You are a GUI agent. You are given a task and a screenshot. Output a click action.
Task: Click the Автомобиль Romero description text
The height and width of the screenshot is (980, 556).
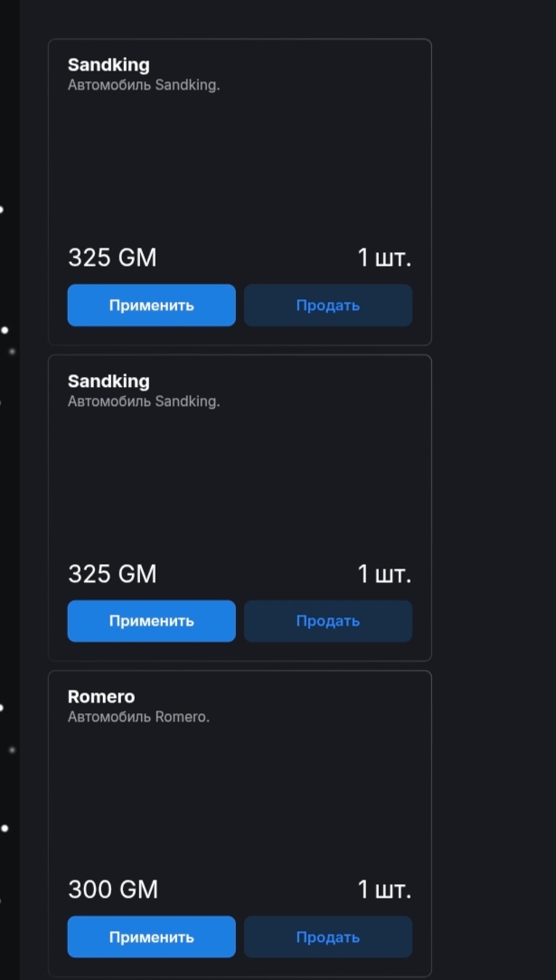coord(138,717)
